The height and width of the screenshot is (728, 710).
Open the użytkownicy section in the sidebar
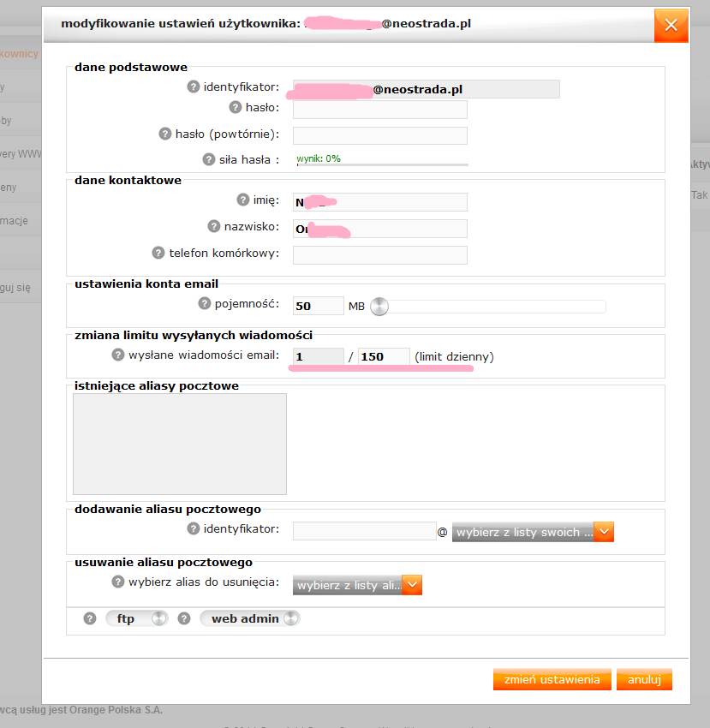(x=19, y=53)
